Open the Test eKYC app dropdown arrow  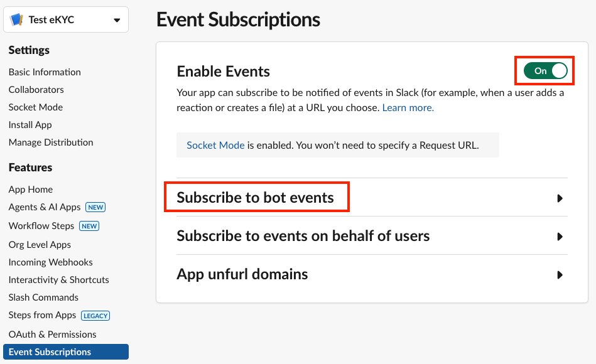point(117,20)
